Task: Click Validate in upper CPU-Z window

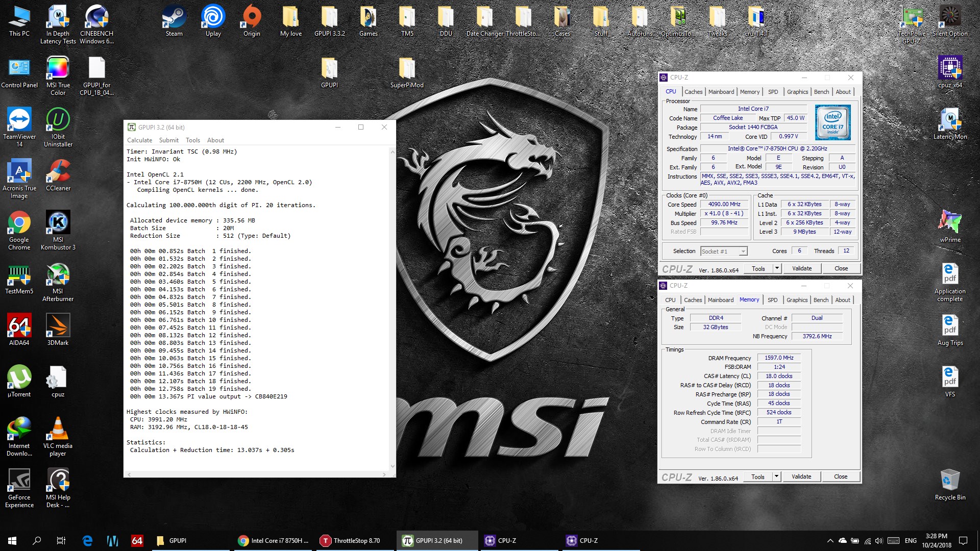Action: 802,268
